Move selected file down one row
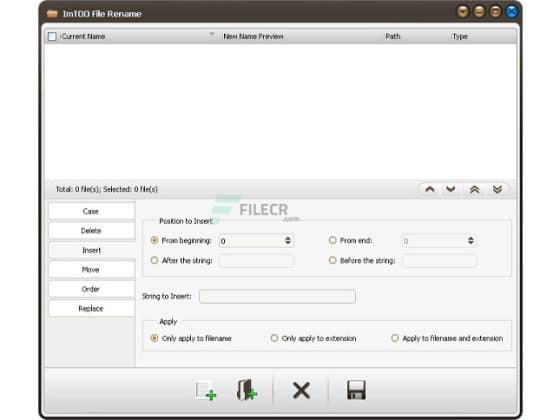The image size is (560, 420). (451, 189)
